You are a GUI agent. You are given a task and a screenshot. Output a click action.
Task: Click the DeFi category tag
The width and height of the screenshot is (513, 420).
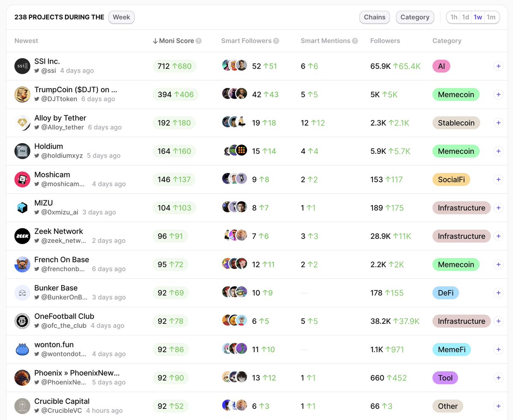[x=446, y=293]
